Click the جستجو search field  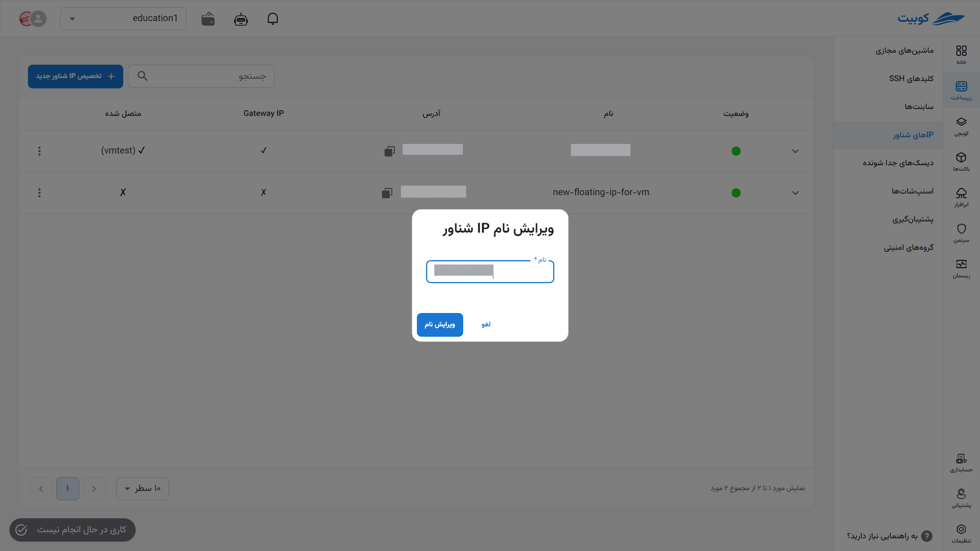(x=201, y=76)
